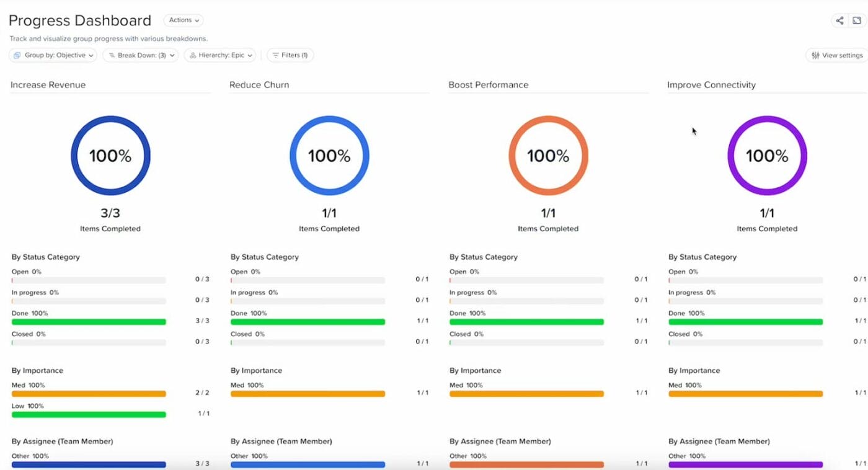Expand the Hierarchy: Epic dropdown
This screenshot has height=470, width=868.
(220, 55)
